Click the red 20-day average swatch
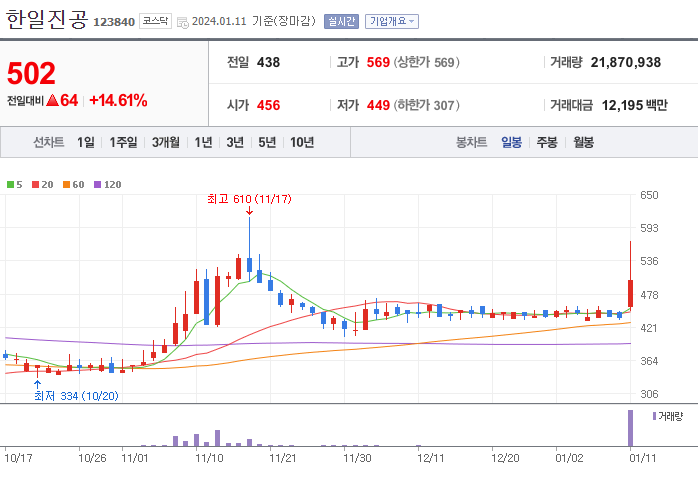Image resolution: width=698 pixels, height=484 pixels. tap(36, 184)
